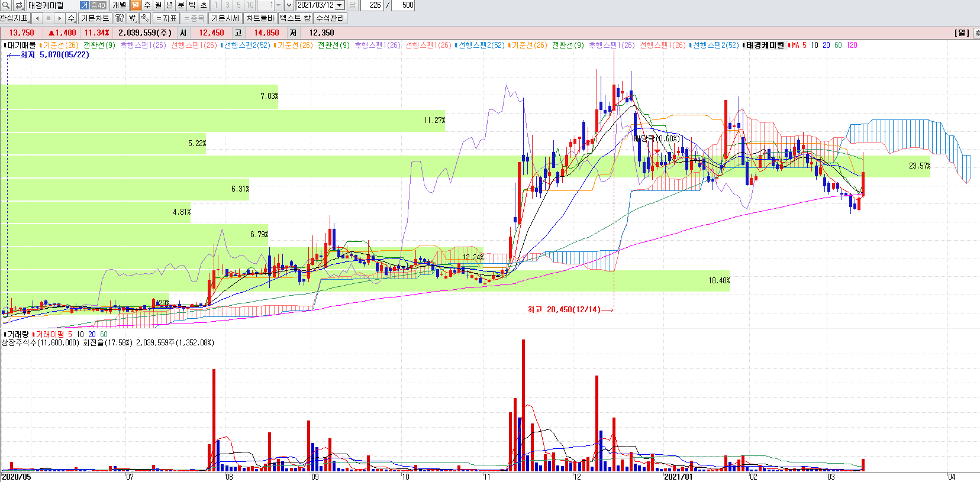The height and width of the screenshot is (482, 980).
Task: Click the current price 13,750
Action: point(22,33)
